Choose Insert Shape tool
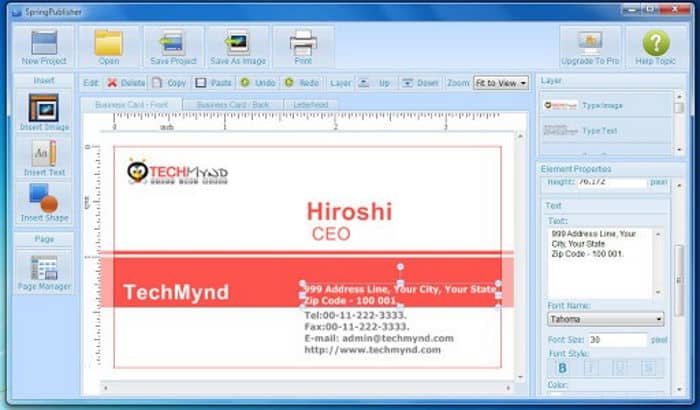This screenshot has width=700, height=410. (x=44, y=203)
